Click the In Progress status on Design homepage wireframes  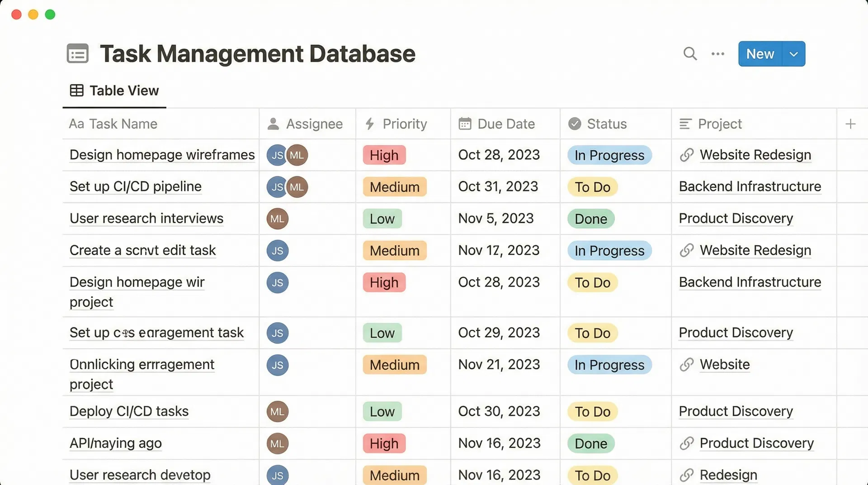pyautogui.click(x=609, y=155)
